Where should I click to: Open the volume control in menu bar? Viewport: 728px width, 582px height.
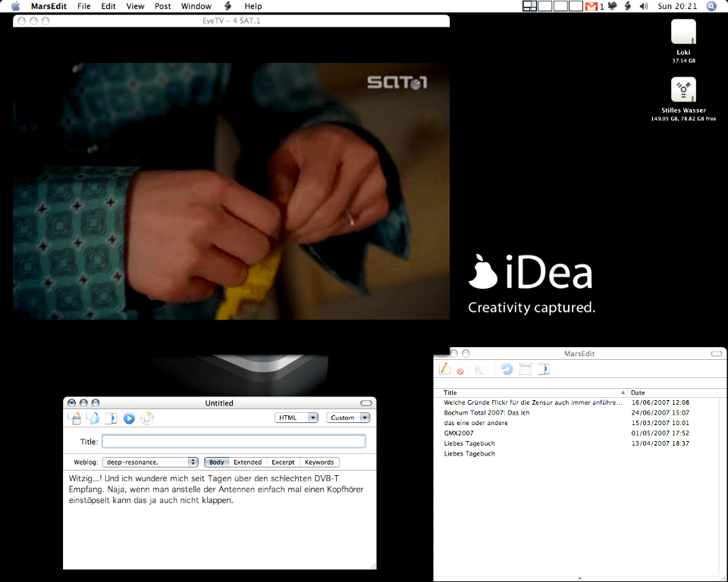[644, 6]
